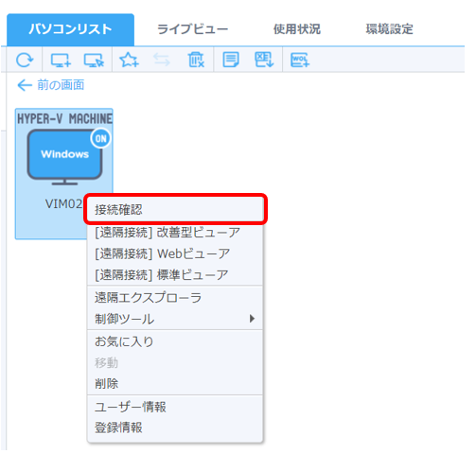Click the WOL add icon

pyautogui.click(x=300, y=60)
